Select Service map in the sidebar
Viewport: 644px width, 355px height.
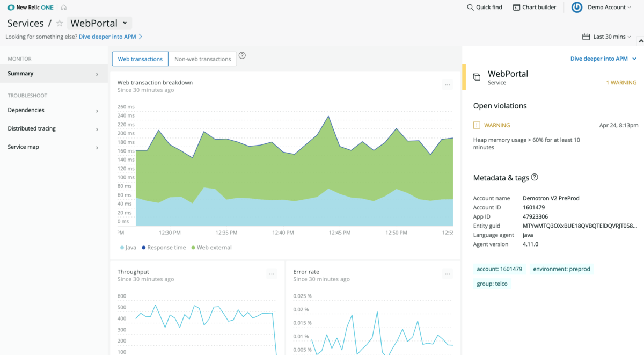tap(54, 147)
